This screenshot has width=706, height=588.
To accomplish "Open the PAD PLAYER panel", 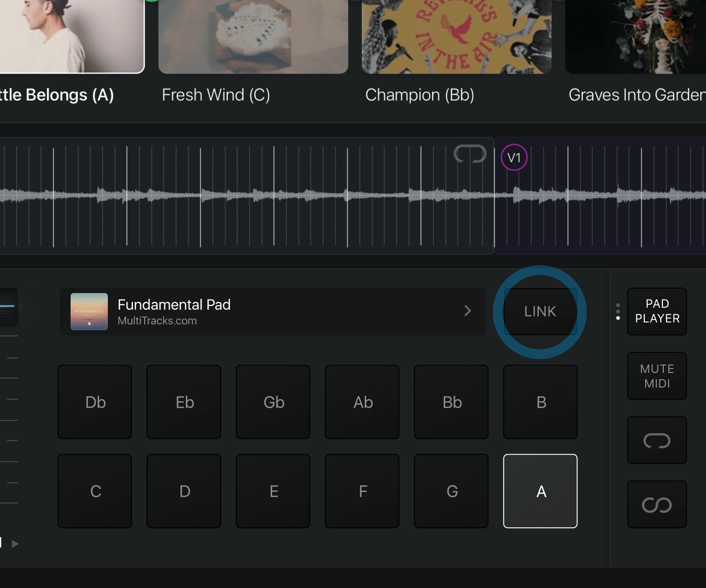I will [656, 312].
